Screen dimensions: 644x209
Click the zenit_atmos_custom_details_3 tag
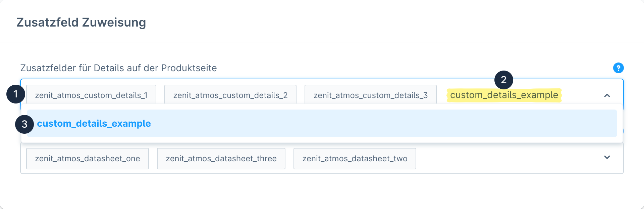(370, 95)
